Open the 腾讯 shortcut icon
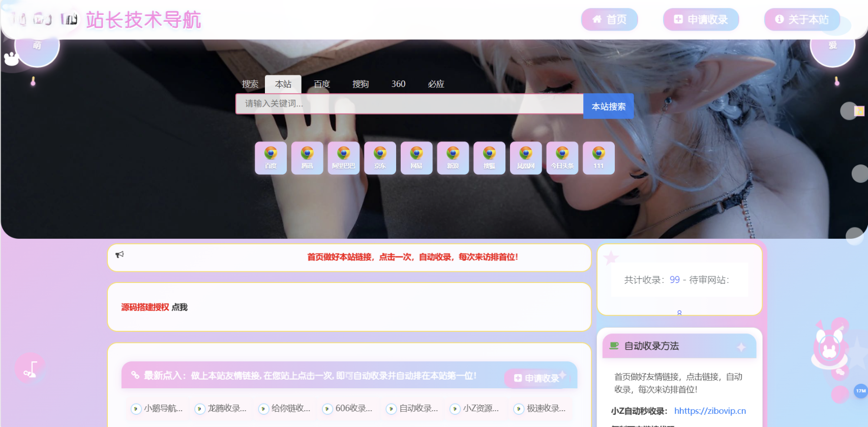The width and height of the screenshot is (868, 427). pyautogui.click(x=307, y=158)
